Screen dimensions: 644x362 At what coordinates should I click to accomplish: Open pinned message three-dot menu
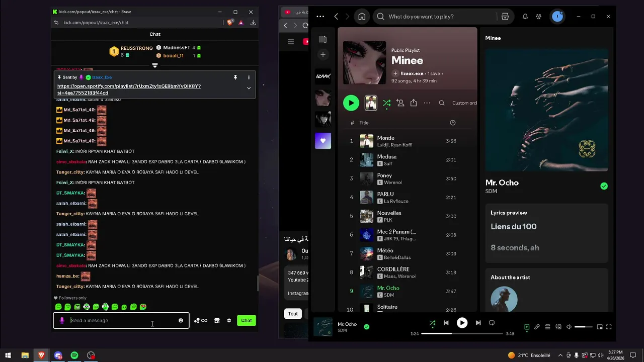(249, 77)
